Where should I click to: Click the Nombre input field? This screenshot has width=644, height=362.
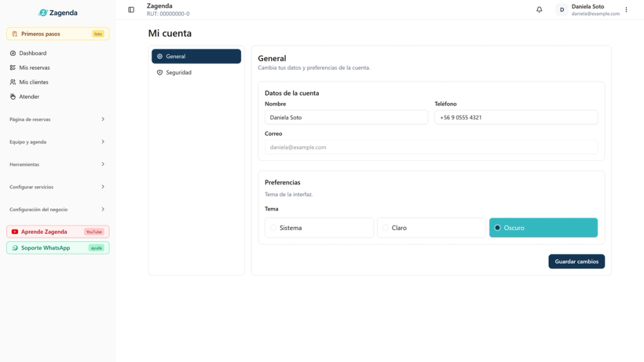pos(347,118)
